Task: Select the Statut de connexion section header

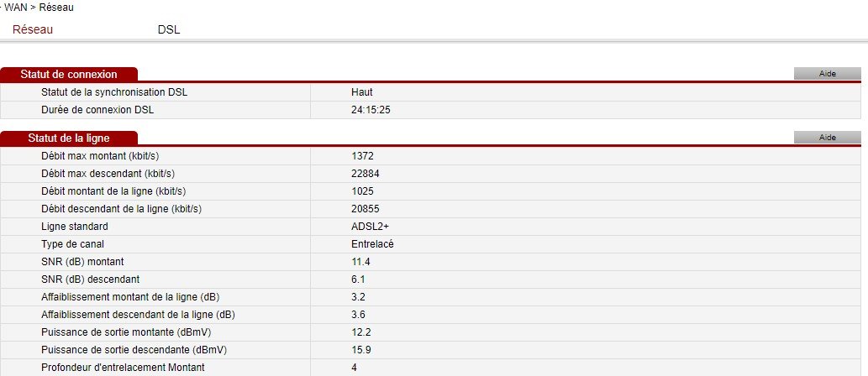Action: (x=69, y=75)
